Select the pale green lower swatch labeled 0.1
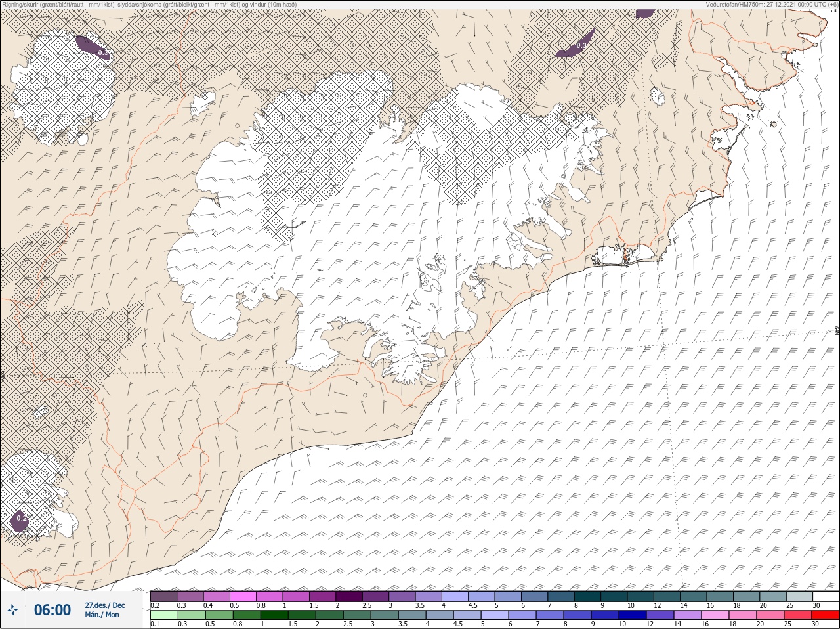Viewport: 840px width, 629px height. [163, 615]
